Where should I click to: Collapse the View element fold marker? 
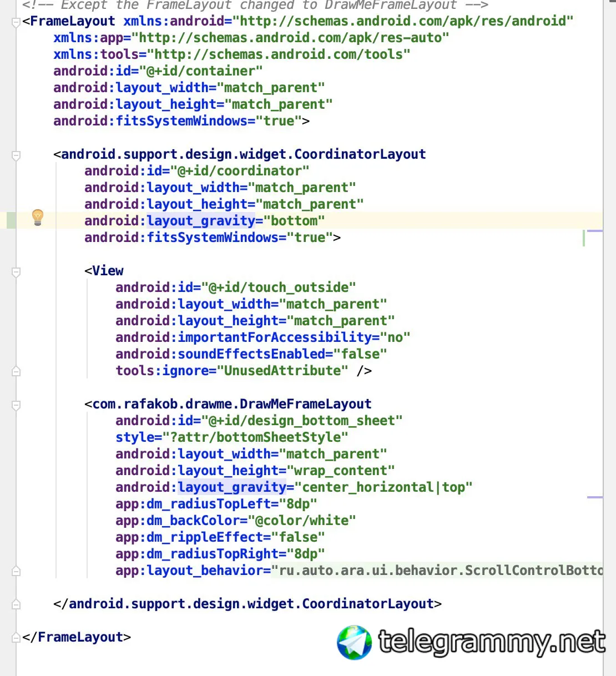(16, 272)
